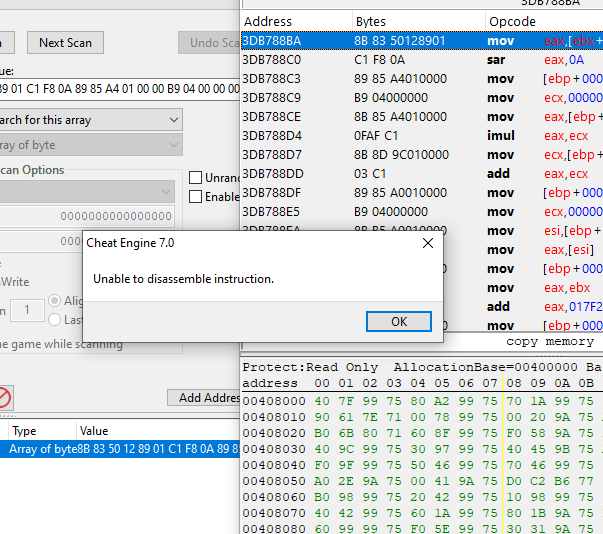Click the Address column header in disassembler
This screenshot has width=603, height=534.
(297, 22)
